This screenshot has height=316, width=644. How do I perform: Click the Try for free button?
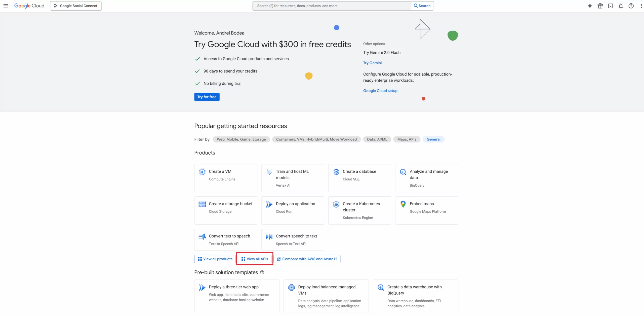pos(207,97)
